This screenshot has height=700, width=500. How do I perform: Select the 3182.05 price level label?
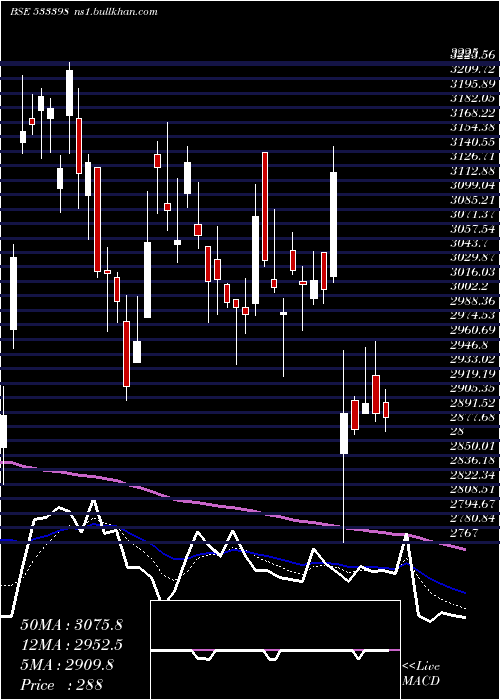[472, 99]
